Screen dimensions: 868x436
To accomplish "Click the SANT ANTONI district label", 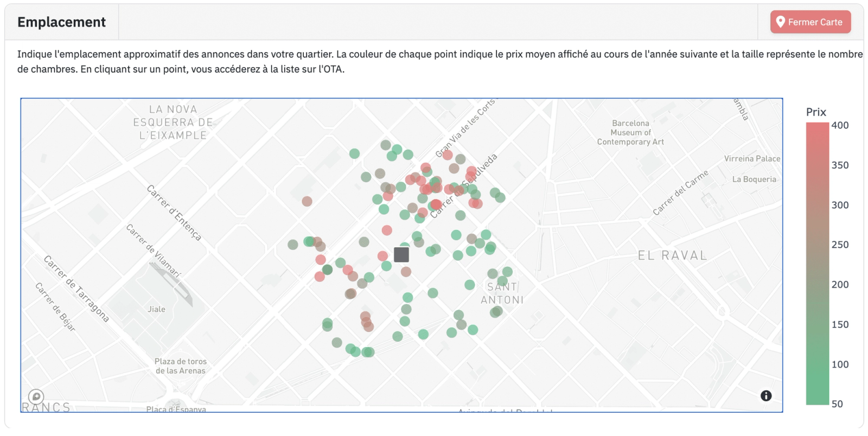I will pos(502,293).
